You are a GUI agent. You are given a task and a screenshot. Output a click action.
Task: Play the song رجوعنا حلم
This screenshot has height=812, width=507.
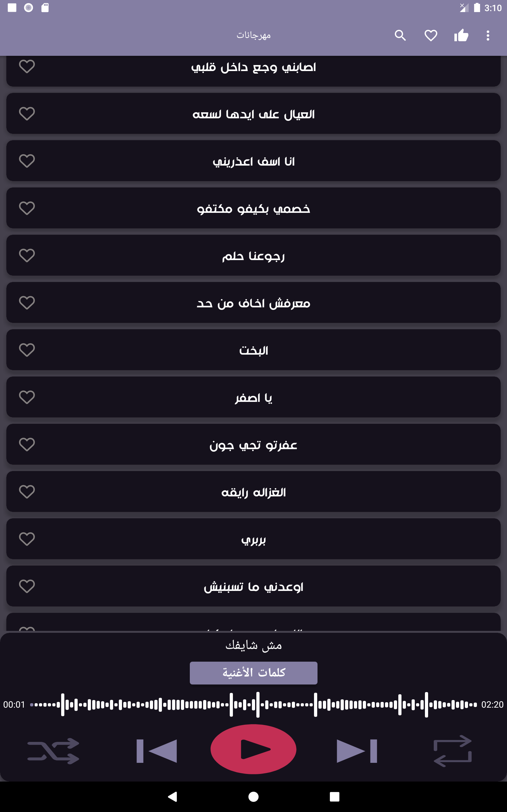pyautogui.click(x=253, y=255)
